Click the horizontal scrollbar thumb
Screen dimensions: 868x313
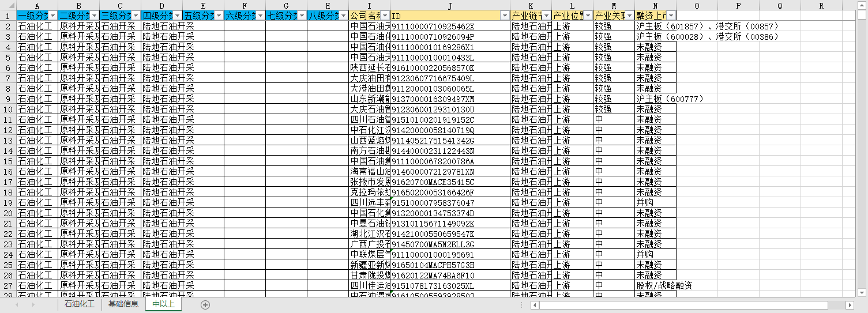pos(683,305)
